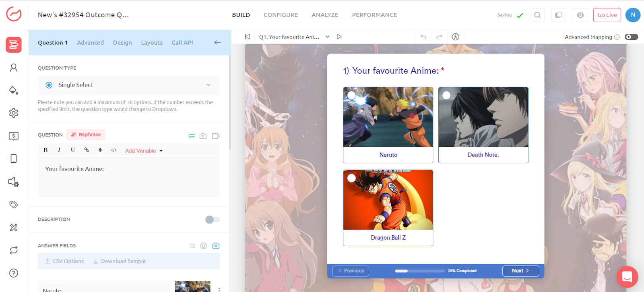
Task: Open the tools cross sidebar icon
Action: coord(14,228)
